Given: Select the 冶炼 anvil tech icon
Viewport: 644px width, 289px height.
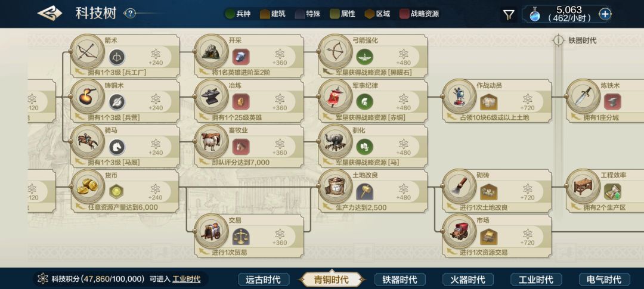Looking at the screenshot, I should tap(212, 96).
